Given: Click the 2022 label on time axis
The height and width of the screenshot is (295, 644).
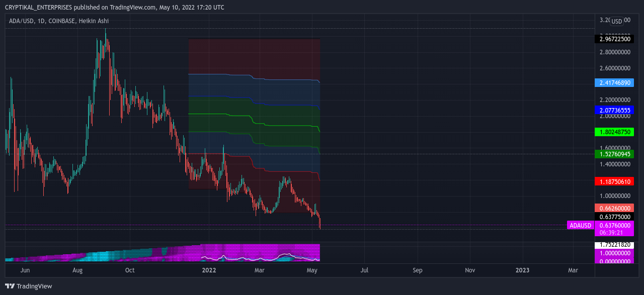Looking at the screenshot, I should tap(209, 270).
